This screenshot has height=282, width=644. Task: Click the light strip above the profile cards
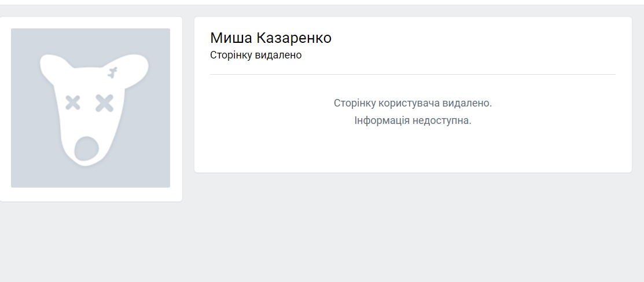322,10
